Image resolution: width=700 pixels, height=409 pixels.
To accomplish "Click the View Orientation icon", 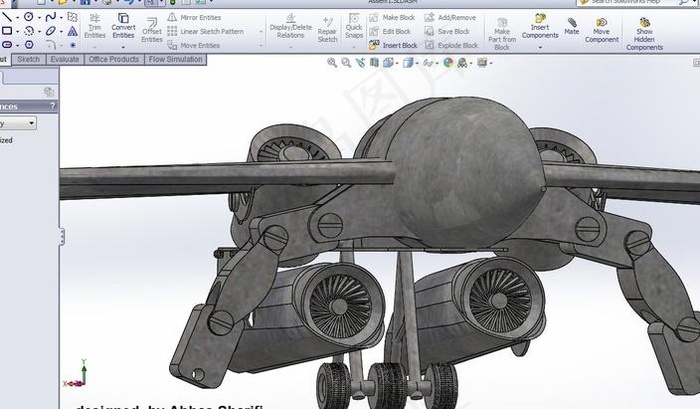I will [x=388, y=63].
